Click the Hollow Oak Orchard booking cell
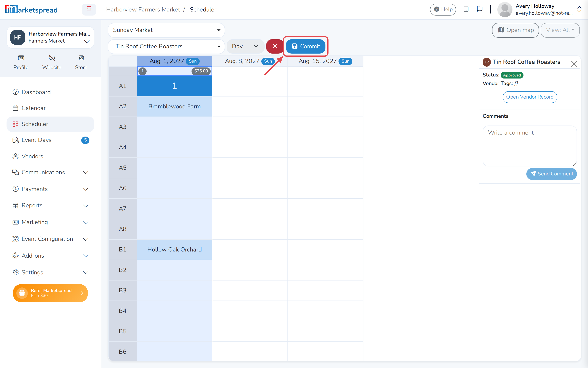The width and height of the screenshot is (588, 368). (x=174, y=250)
